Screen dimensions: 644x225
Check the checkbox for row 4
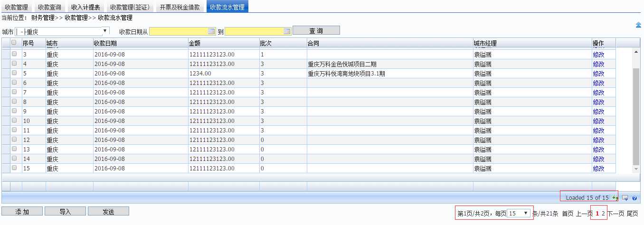pos(14,63)
